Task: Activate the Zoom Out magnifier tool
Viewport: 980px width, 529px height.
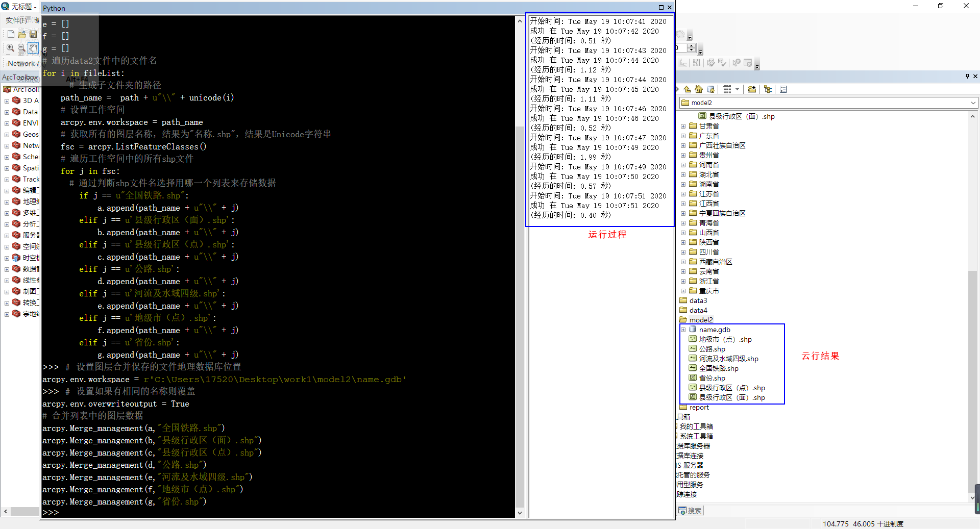Action: coord(21,48)
